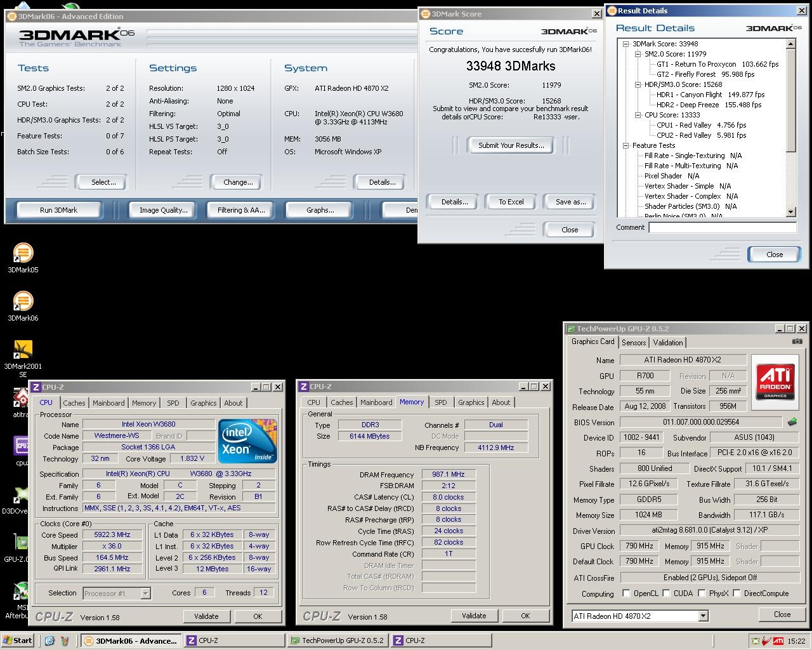The width and height of the screenshot is (812, 650).
Task: Open the Sensors tab in GPU-Z
Action: (634, 343)
